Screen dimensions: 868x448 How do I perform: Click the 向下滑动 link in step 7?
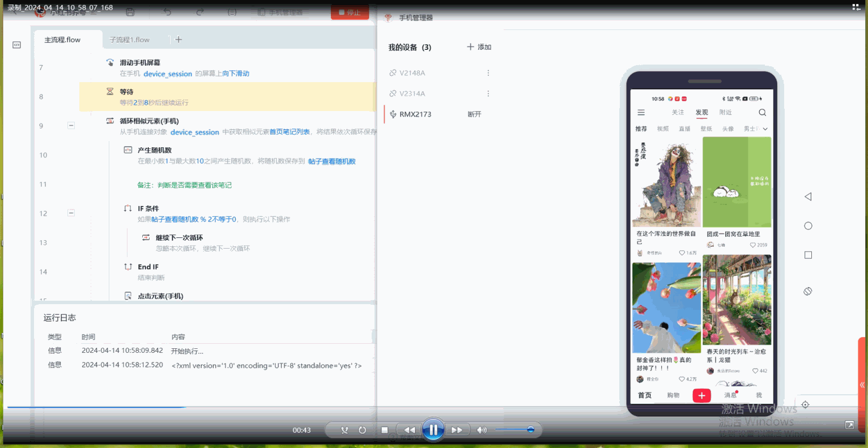pos(236,74)
